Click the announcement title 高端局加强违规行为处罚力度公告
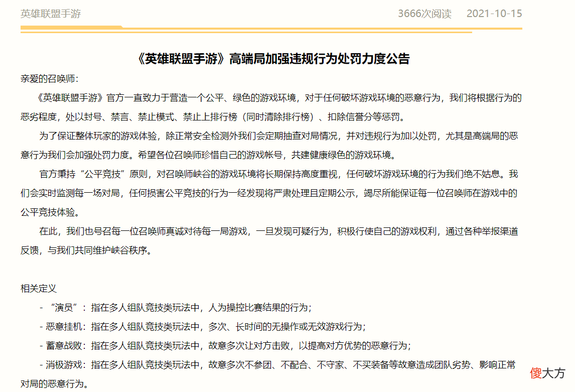575x392 pixels. (273, 59)
